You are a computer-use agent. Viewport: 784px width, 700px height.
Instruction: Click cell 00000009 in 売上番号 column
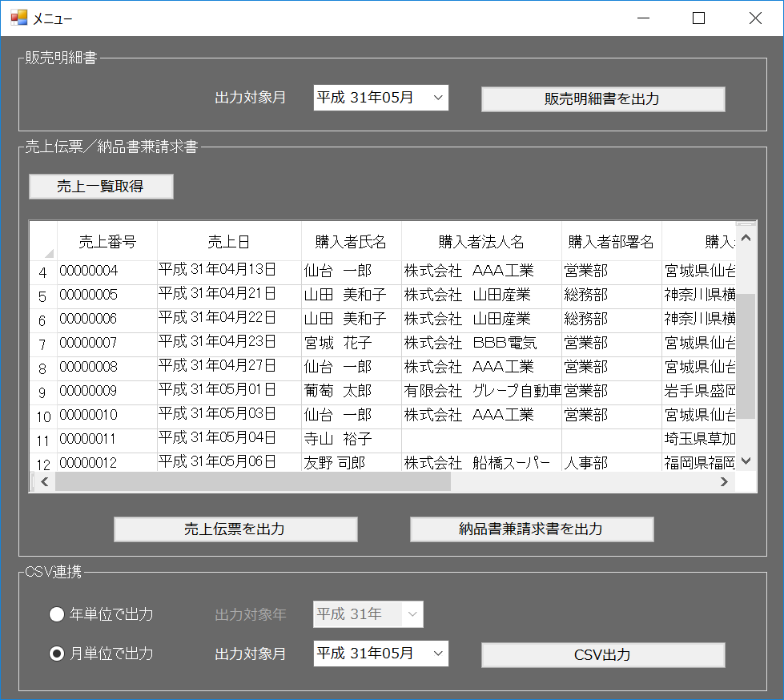coord(107,392)
